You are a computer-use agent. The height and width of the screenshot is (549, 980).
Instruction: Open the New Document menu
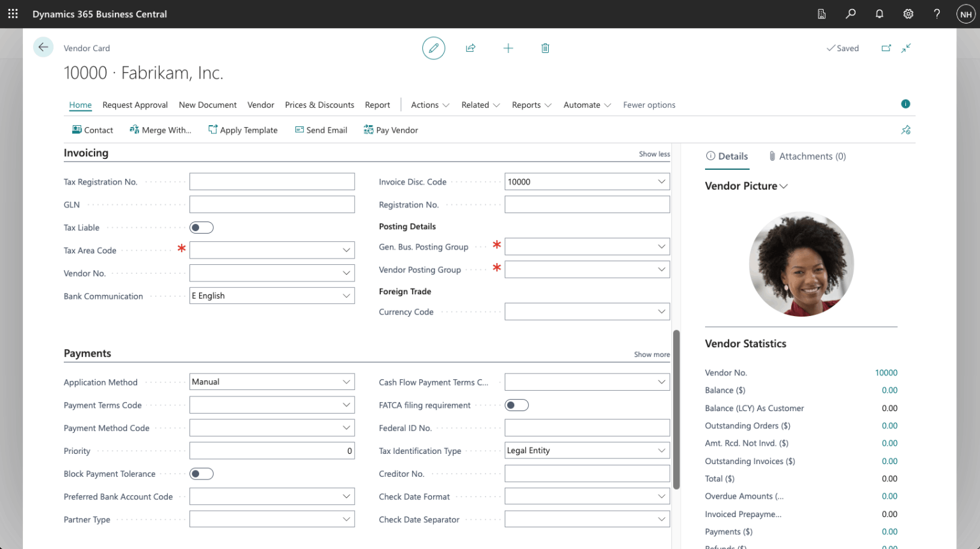(x=208, y=105)
